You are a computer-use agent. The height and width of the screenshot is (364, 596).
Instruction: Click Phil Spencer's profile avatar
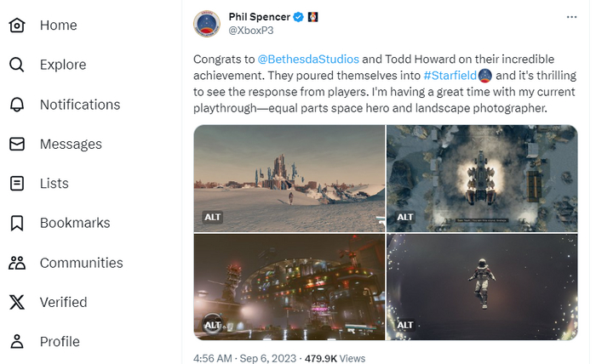point(207,24)
